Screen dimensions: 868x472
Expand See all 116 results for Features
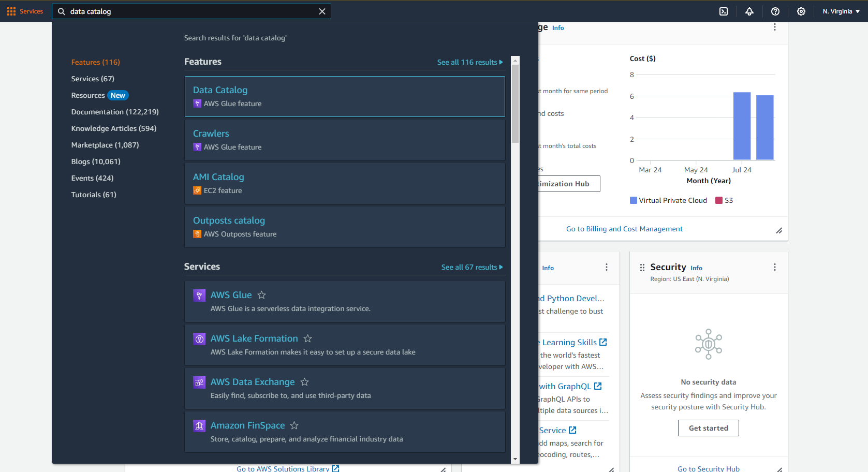[x=470, y=62]
